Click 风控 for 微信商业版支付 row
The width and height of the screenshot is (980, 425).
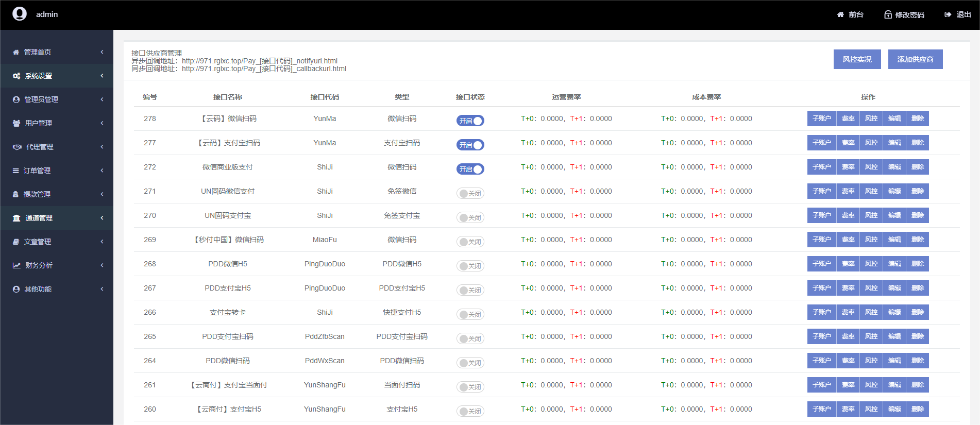point(871,167)
